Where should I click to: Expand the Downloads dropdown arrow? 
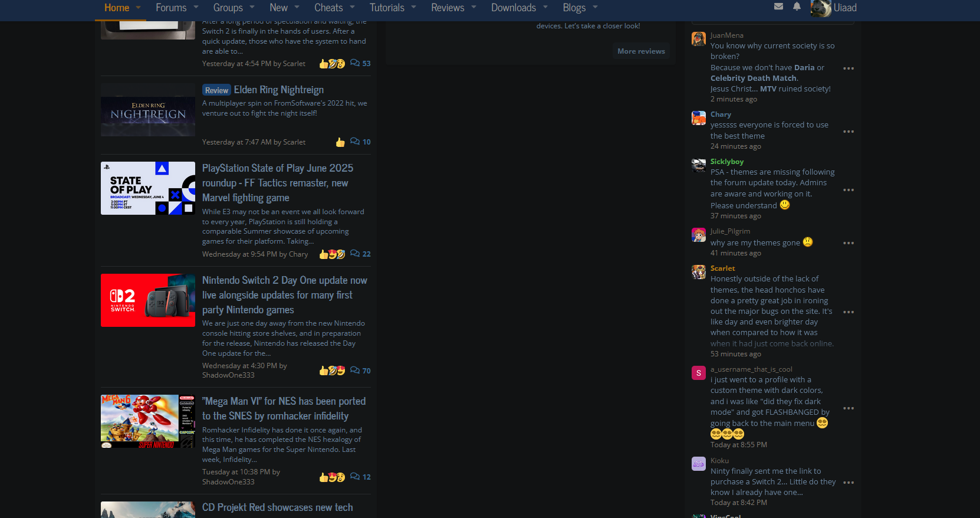click(x=545, y=8)
